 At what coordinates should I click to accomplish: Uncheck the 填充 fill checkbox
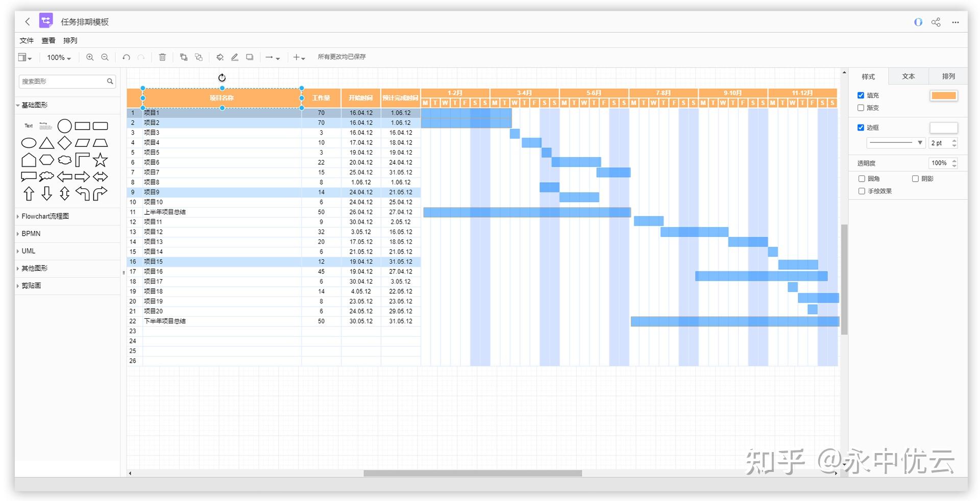point(861,95)
